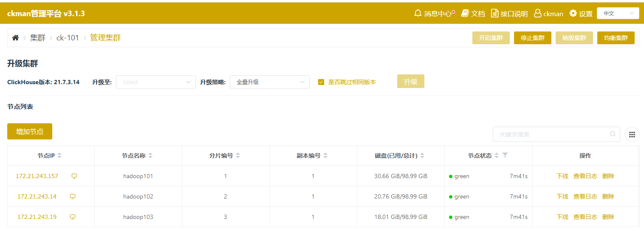Click the 增加节点 button

(x=30, y=131)
